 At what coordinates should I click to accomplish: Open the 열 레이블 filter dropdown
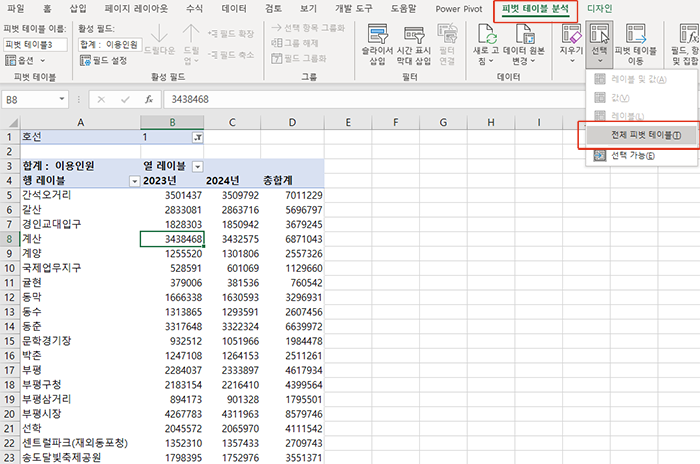pos(197,167)
